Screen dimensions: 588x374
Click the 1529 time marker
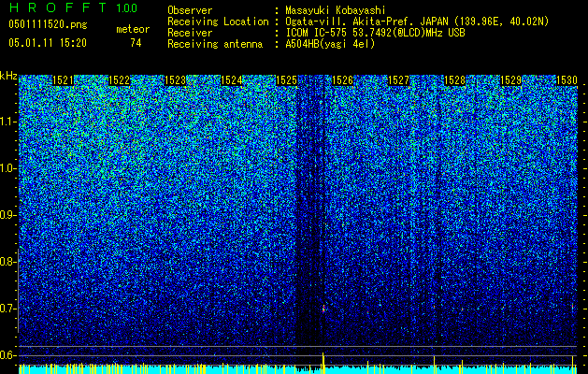click(x=510, y=80)
